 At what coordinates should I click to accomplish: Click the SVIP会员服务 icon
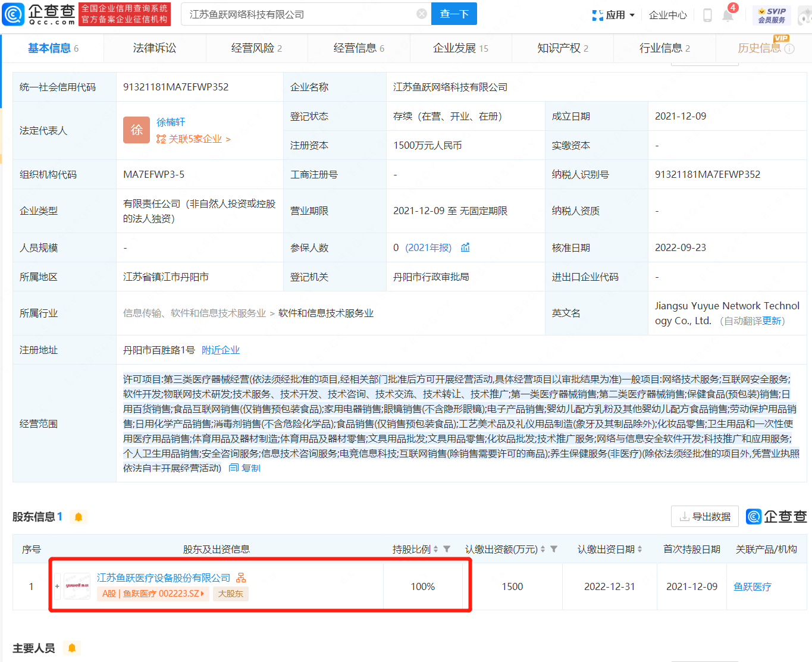pos(772,15)
